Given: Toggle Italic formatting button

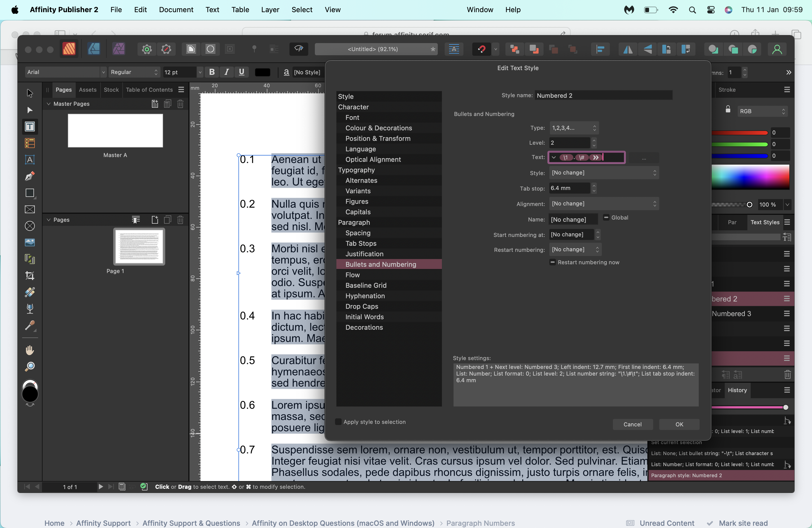Looking at the screenshot, I should 226,72.
